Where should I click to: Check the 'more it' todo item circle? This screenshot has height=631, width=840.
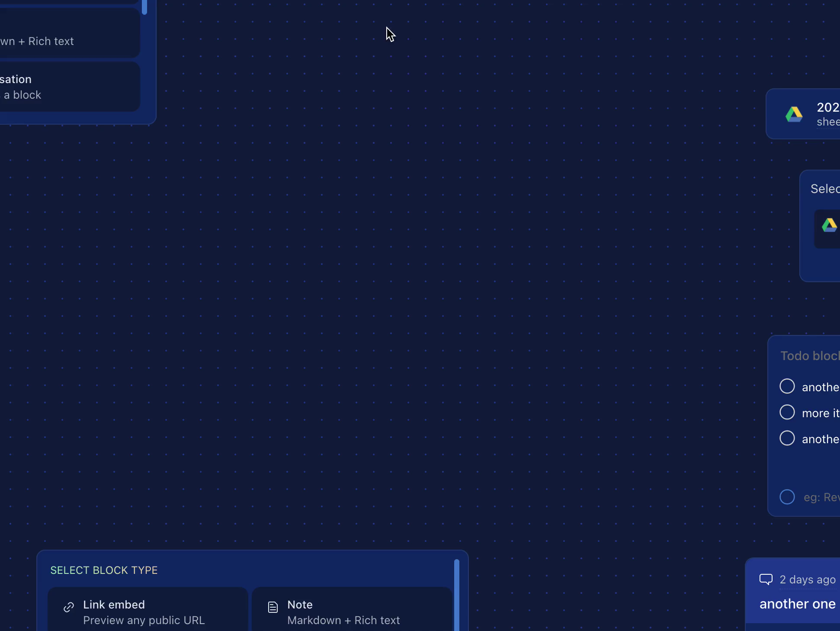(787, 412)
